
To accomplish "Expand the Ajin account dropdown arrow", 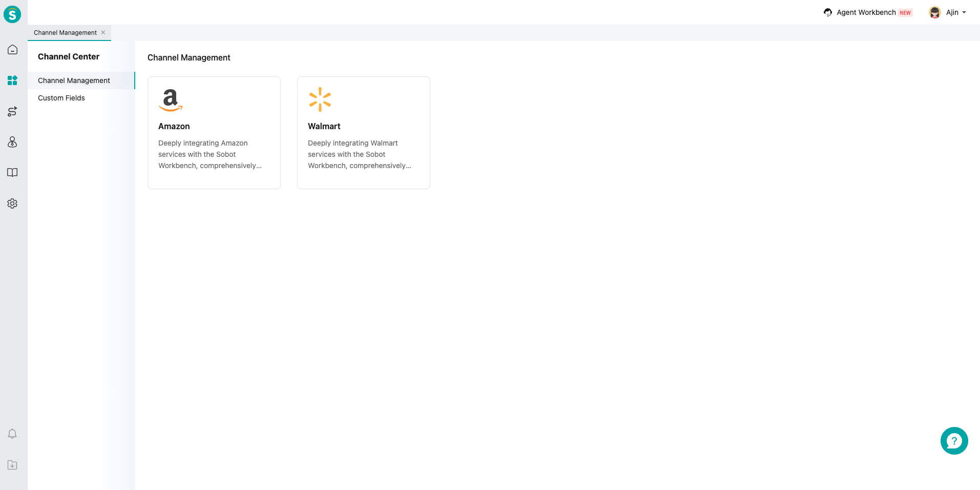I will pos(964,12).
